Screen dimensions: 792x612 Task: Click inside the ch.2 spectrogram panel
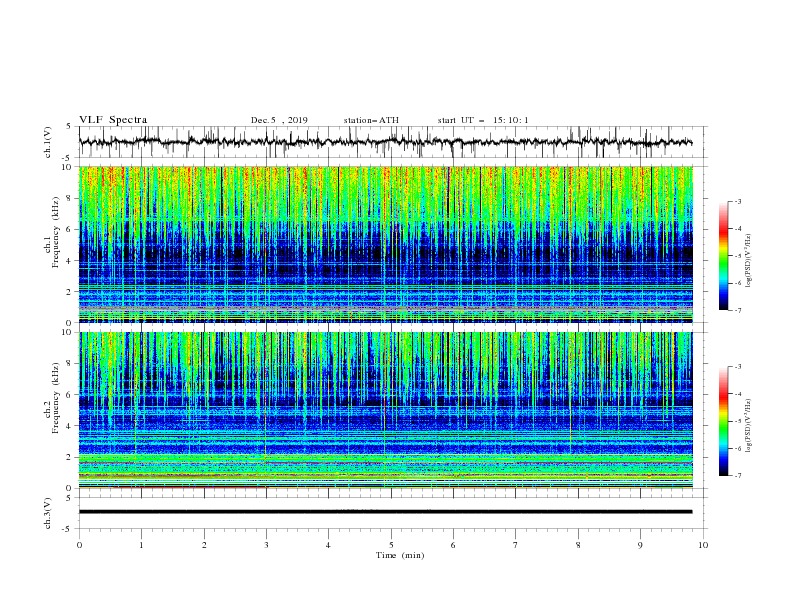385,410
